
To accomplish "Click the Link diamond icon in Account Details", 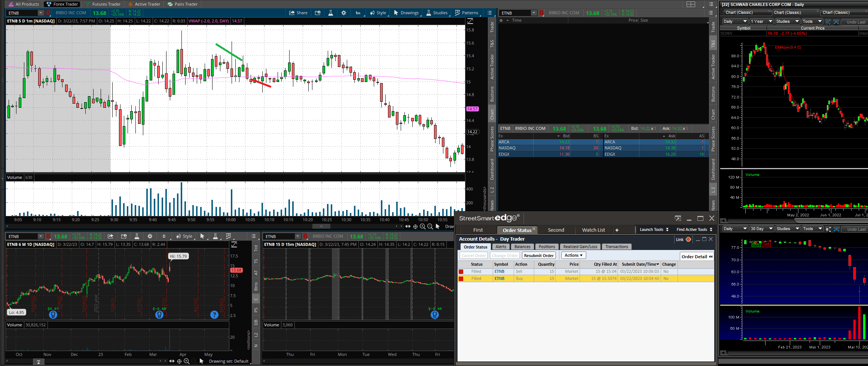I will [688, 240].
